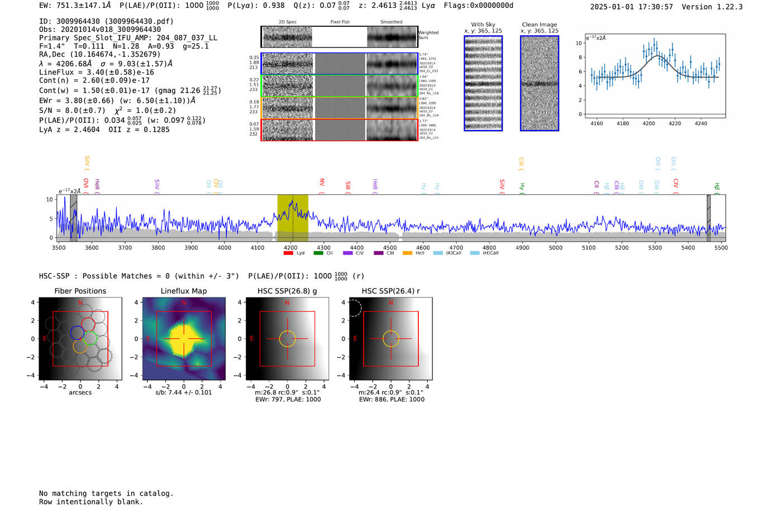Select the red-bordered fiber smoothed cutout
782x532 pixels.
[x=392, y=130]
